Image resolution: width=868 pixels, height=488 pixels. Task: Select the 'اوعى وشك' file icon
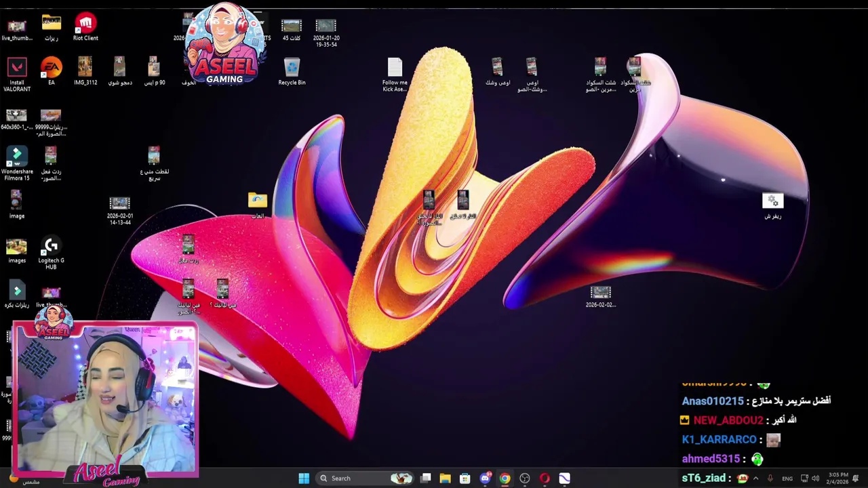pyautogui.click(x=497, y=71)
